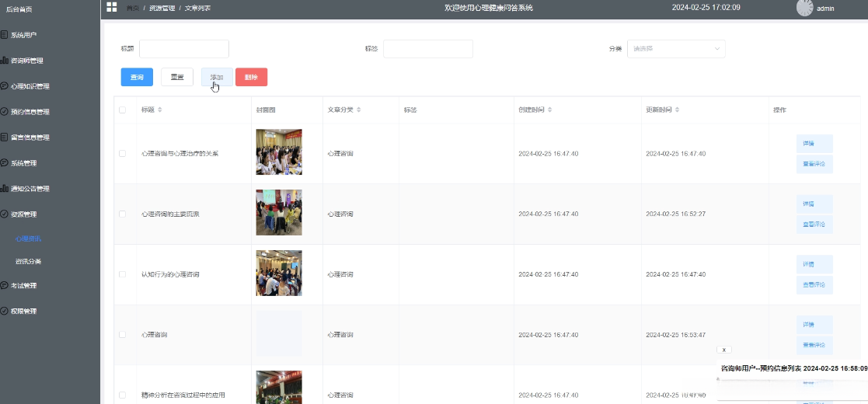Sort table by 更新时间 column arrows
Screen dimensions: 868x404
pos(677,110)
